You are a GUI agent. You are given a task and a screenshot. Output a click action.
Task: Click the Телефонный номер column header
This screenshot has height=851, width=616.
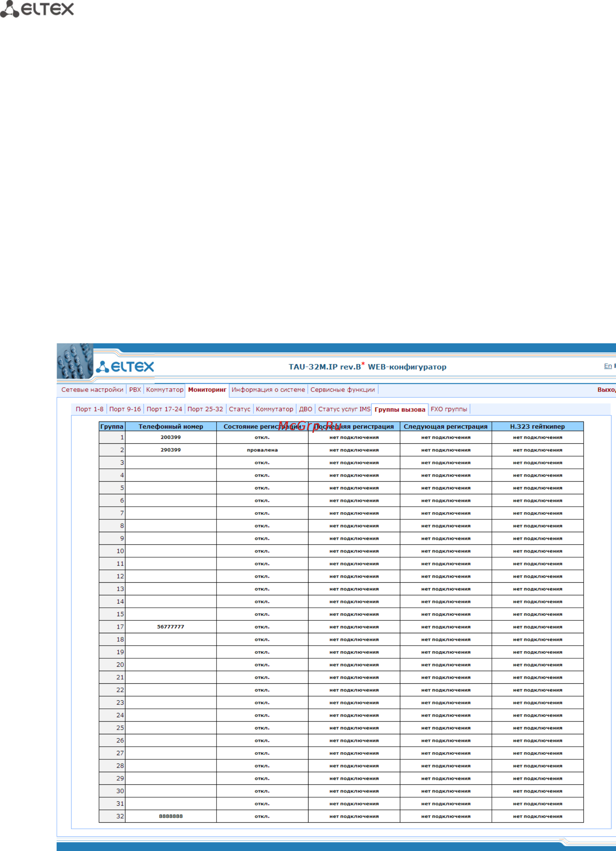coord(171,426)
